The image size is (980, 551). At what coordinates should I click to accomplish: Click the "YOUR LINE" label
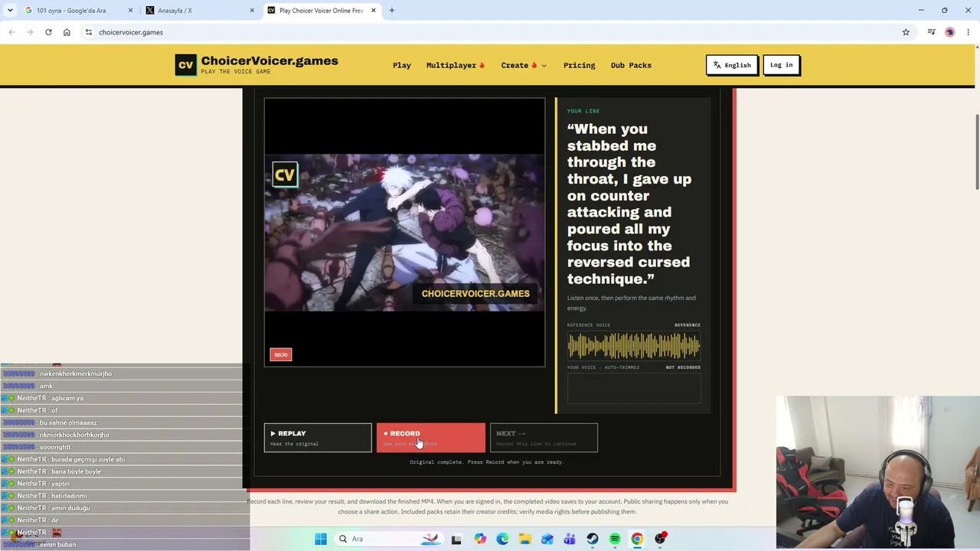tap(583, 111)
